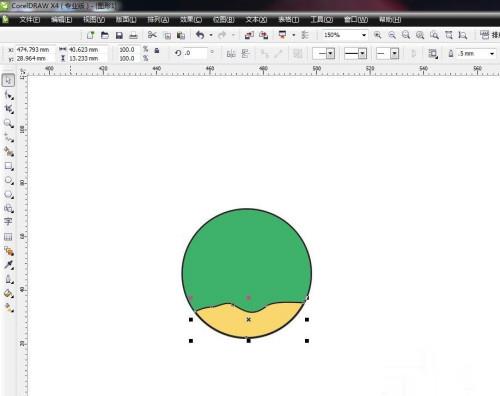Click the zoom-in magnifier icon
The image size is (500, 396).
click(x=377, y=35)
